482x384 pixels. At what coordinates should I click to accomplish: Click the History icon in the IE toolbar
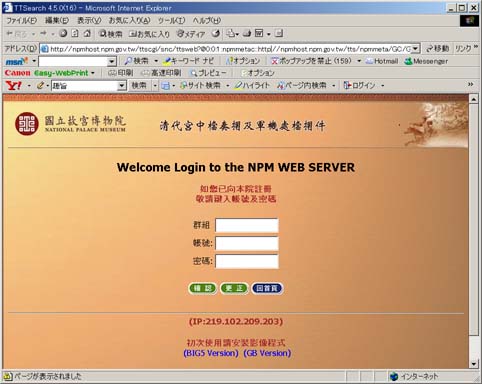pos(216,33)
